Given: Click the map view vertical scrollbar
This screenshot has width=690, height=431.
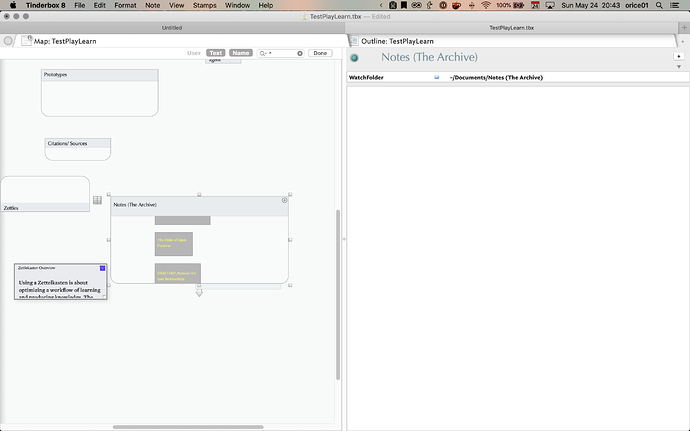Looking at the screenshot, I should point(338,295).
